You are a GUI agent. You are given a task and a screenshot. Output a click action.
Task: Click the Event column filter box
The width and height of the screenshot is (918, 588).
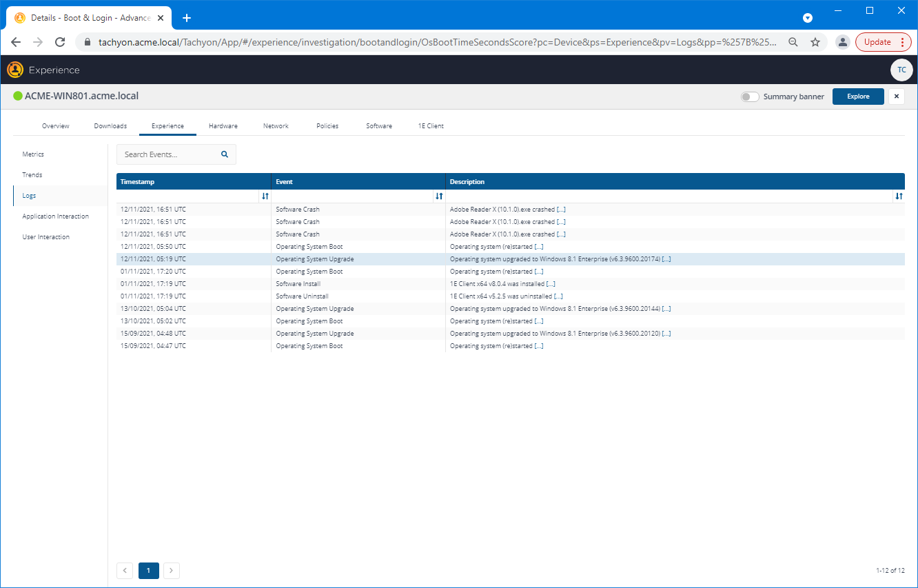point(352,196)
